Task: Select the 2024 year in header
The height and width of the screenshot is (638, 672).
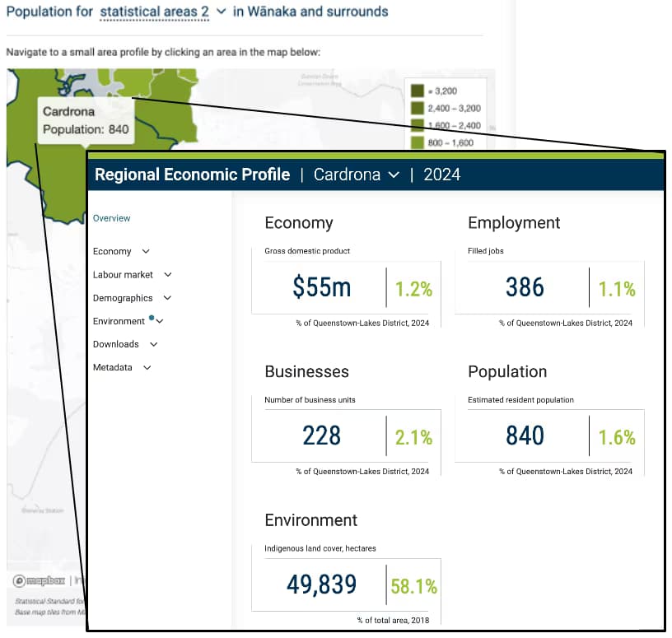Action: tap(441, 175)
